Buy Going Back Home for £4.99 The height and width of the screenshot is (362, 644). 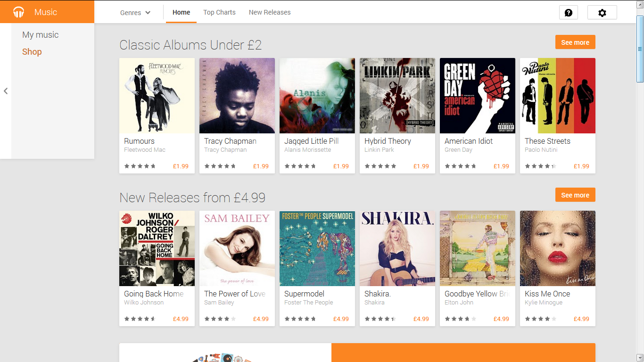click(x=181, y=319)
